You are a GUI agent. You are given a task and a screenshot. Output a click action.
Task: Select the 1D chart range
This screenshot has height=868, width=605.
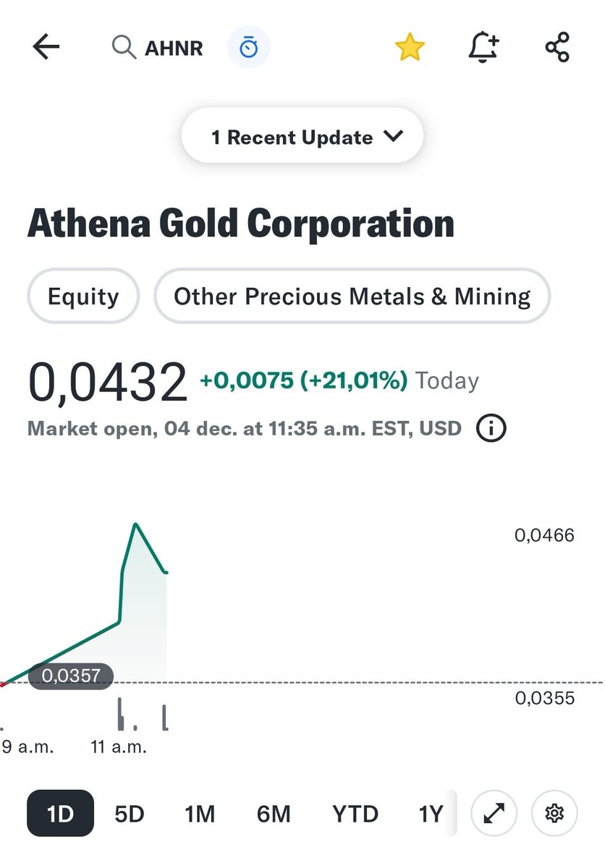[x=61, y=814]
